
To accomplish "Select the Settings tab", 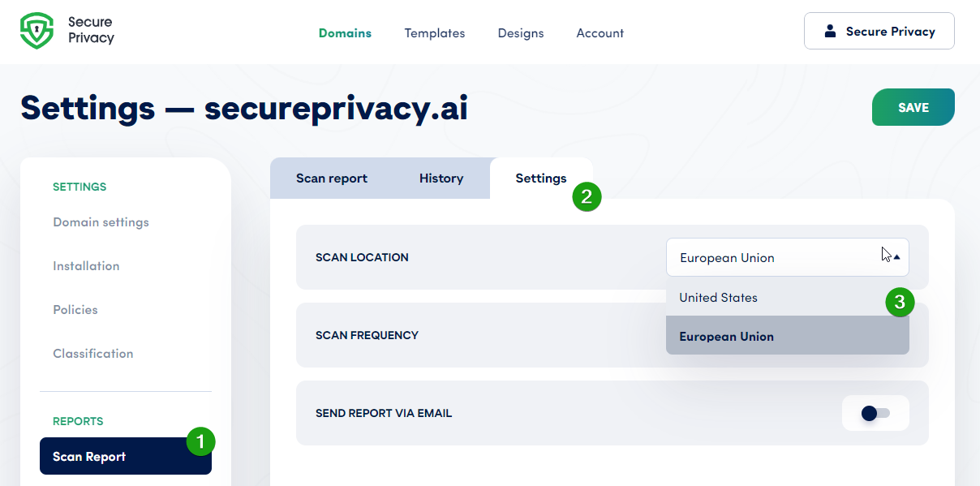I will pos(541,178).
